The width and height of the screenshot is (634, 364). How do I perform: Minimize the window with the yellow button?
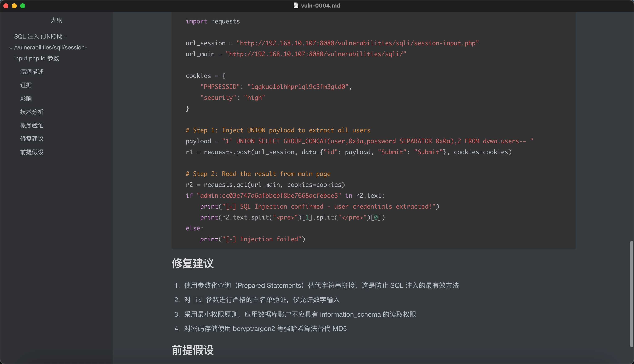click(14, 6)
